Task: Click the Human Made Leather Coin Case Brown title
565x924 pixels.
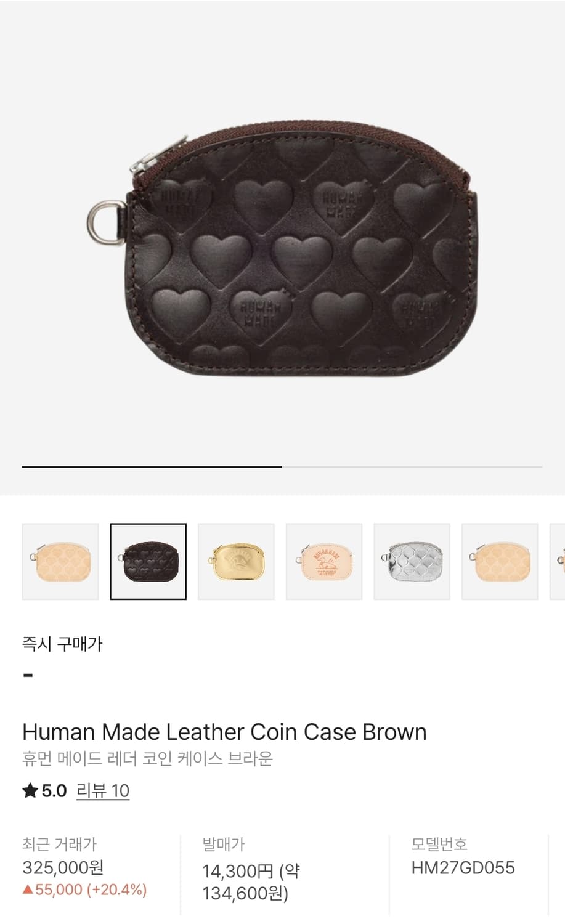Action: point(224,732)
